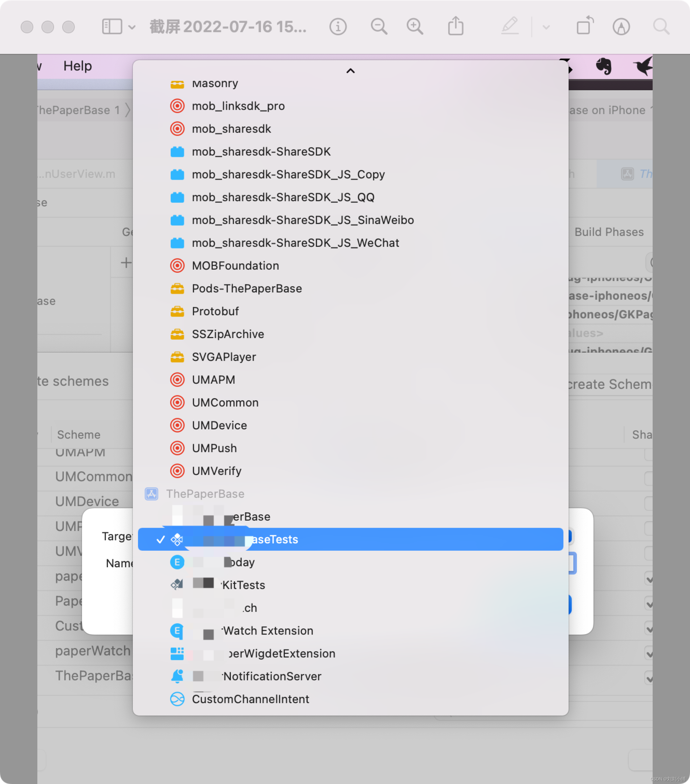Click the Evernote elephant icon in the menu bar
Viewport: 690px width, 784px height.
603,66
